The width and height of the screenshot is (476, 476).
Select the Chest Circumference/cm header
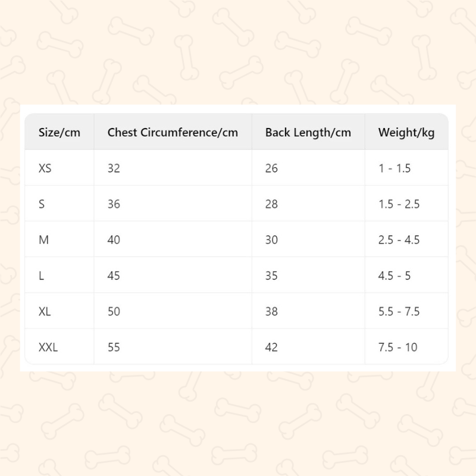click(x=173, y=132)
